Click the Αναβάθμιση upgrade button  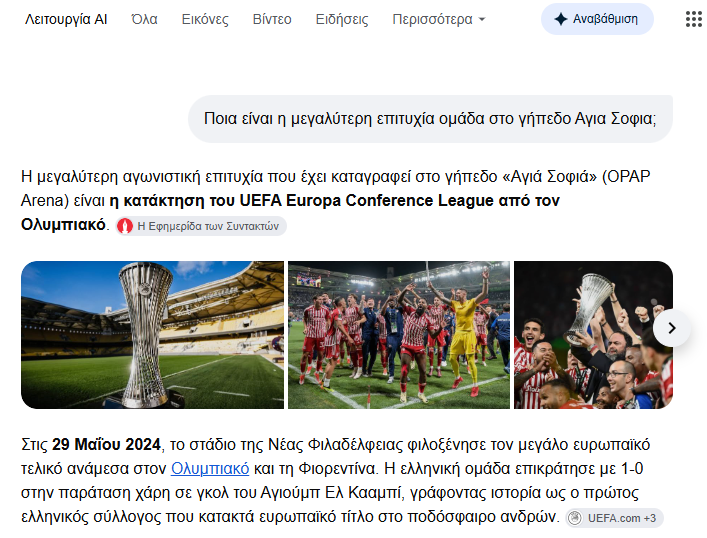tap(597, 19)
